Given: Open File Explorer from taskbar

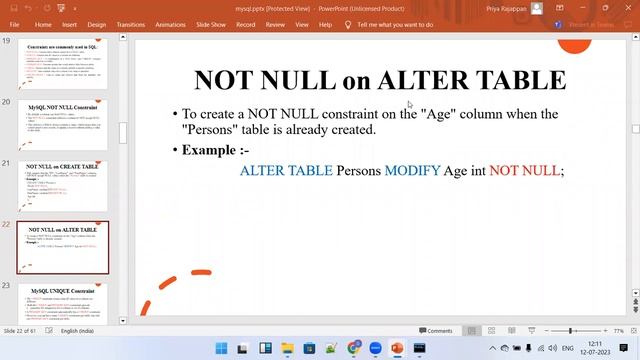Looking at the screenshot, I should click(x=287, y=348).
